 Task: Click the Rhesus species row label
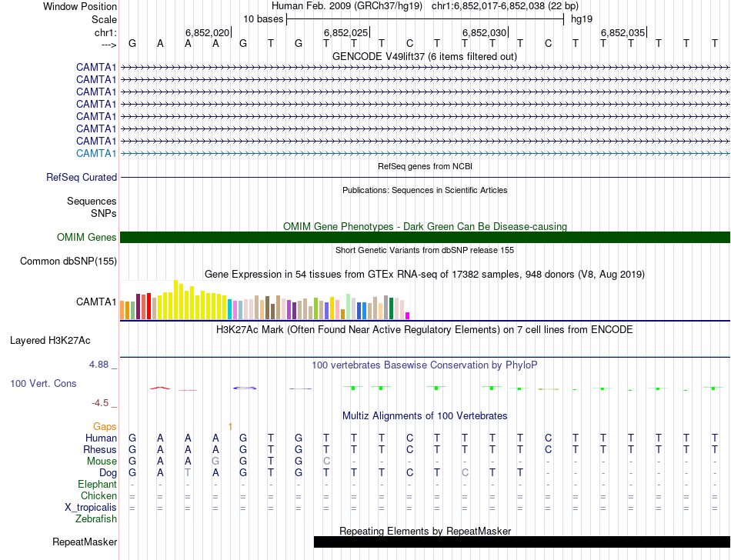coord(101,449)
